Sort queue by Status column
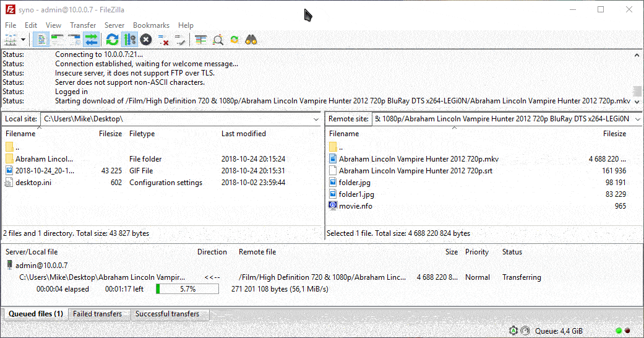The width and height of the screenshot is (644, 338). [x=512, y=252]
